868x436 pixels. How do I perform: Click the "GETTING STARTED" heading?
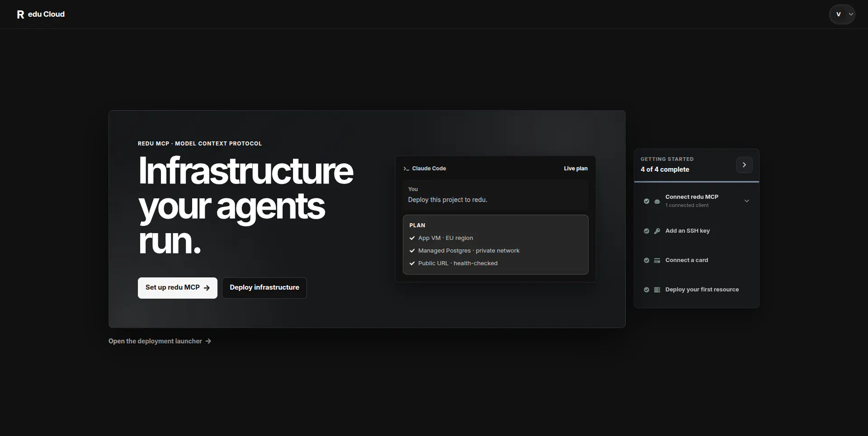coord(667,159)
